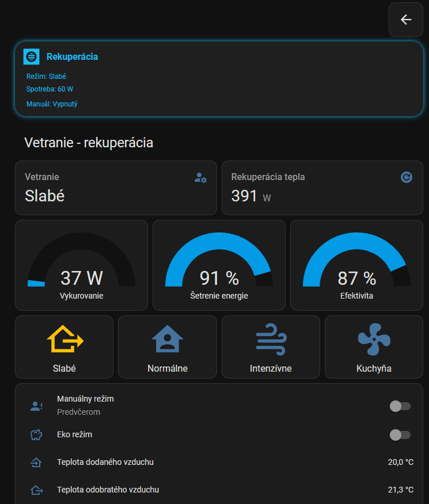Click the Rekuperácia title link
Image resolution: width=429 pixels, height=504 pixels.
point(72,56)
